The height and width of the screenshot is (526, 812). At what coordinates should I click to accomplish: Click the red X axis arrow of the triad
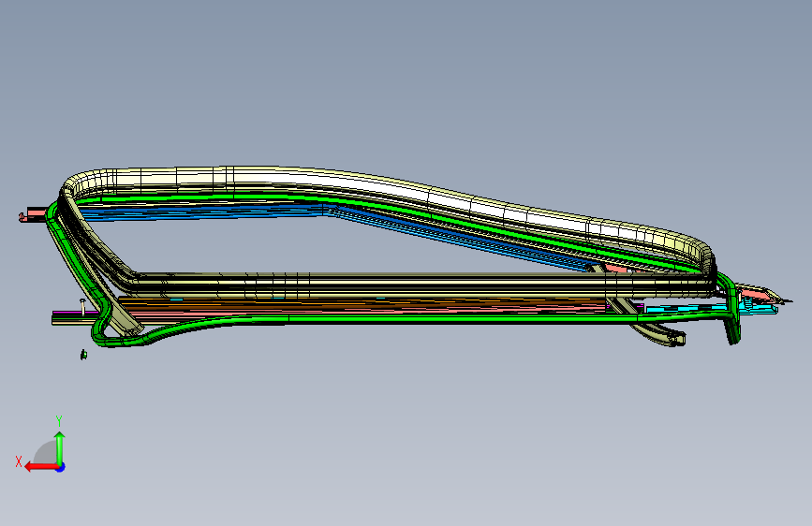tap(40, 467)
